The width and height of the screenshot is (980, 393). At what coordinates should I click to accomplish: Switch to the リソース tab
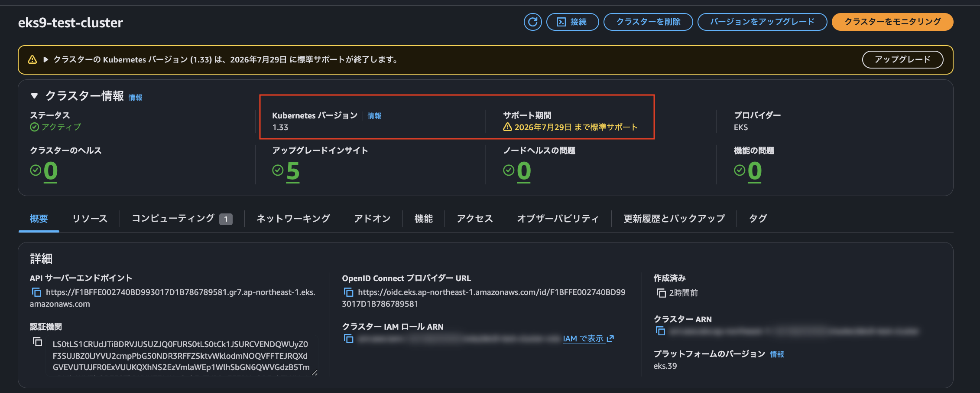(90, 219)
